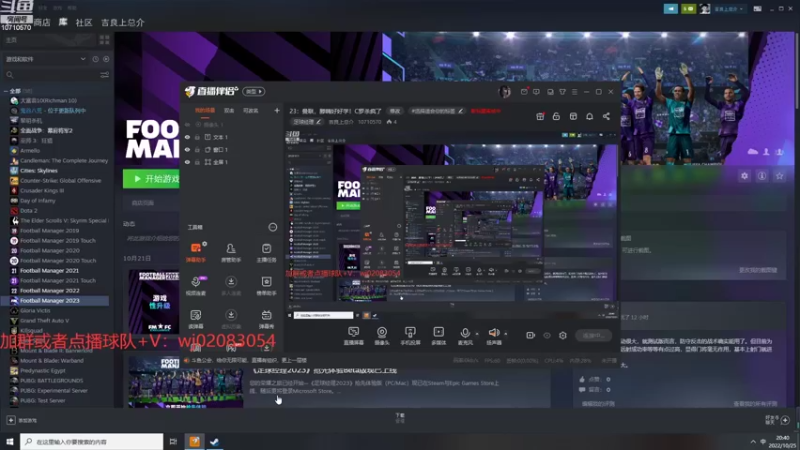Select Football Manager 2022 in library
The image size is (800, 450).
[x=49, y=290]
